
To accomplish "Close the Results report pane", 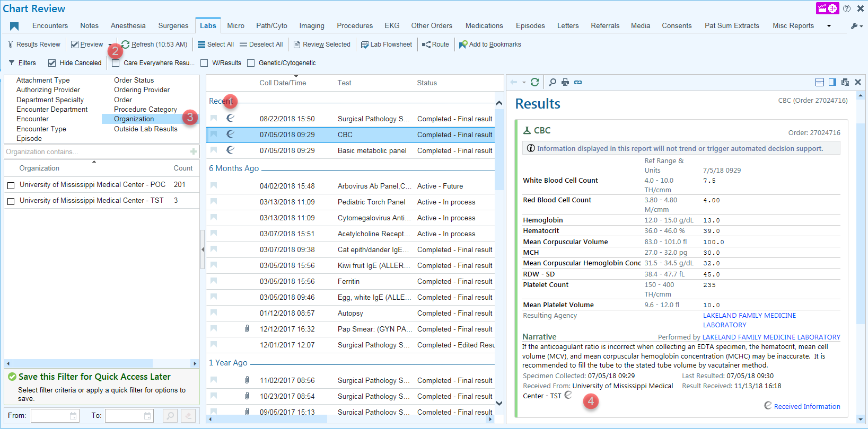I will pos(858,82).
